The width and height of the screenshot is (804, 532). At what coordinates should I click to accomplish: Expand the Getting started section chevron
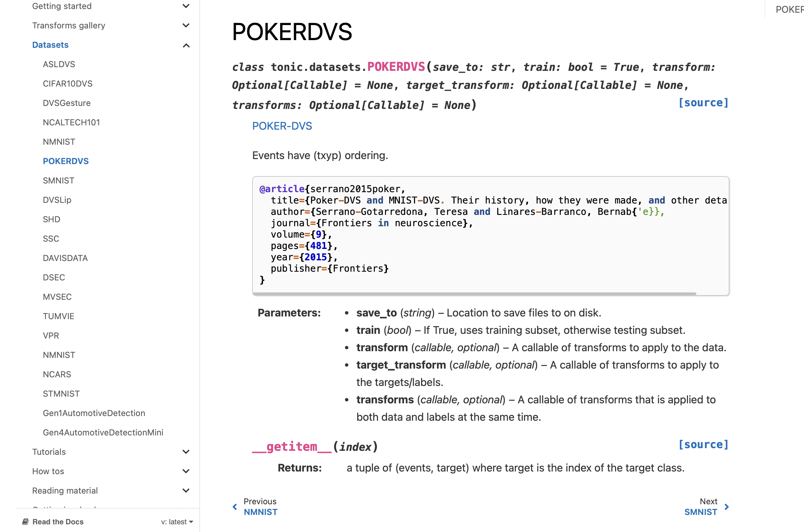[186, 6]
